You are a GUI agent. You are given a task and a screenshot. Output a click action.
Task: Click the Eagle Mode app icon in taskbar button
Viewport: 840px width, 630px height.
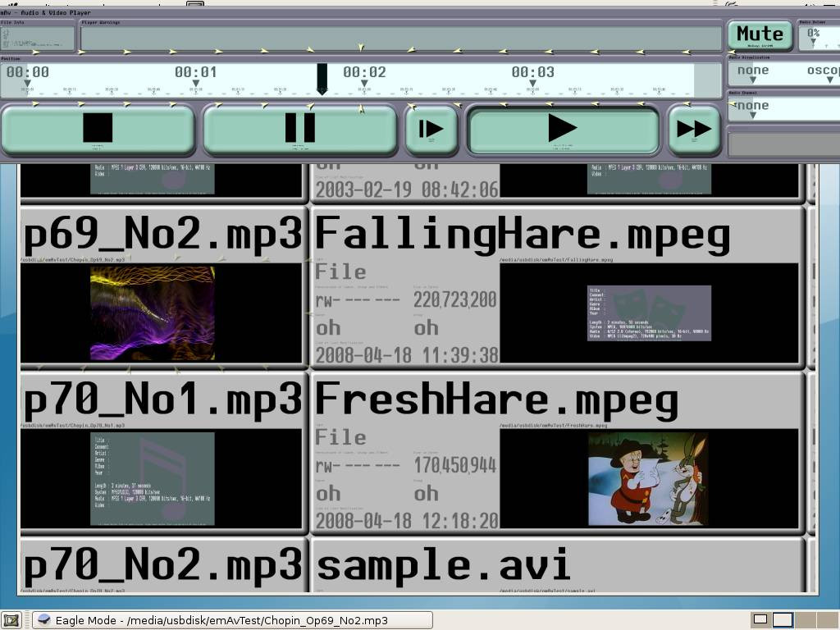(44, 620)
